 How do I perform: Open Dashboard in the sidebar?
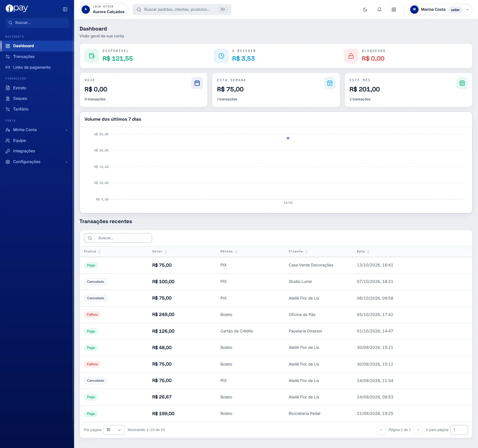point(37,46)
